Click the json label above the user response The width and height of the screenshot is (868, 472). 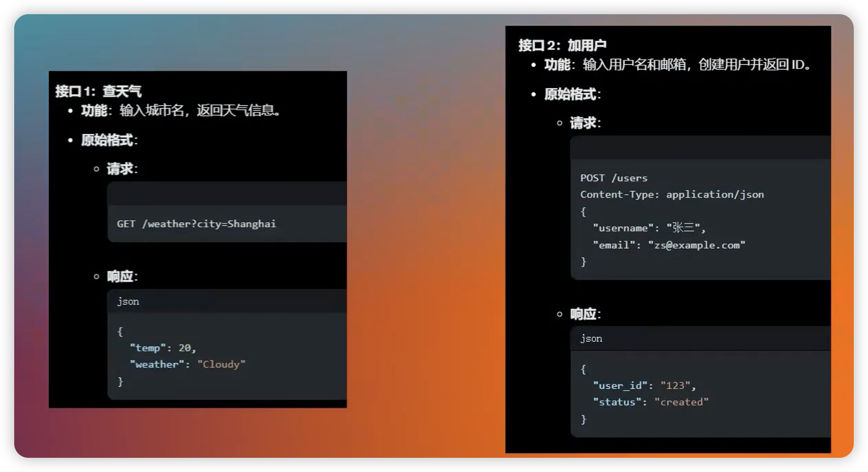tap(591, 338)
